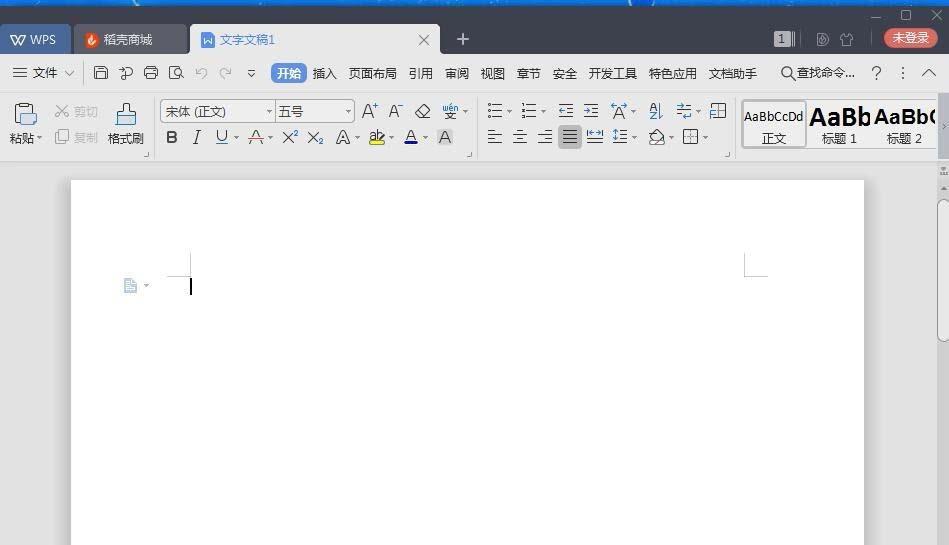The height and width of the screenshot is (545, 949).
Task: Align text right
Action: click(x=545, y=137)
